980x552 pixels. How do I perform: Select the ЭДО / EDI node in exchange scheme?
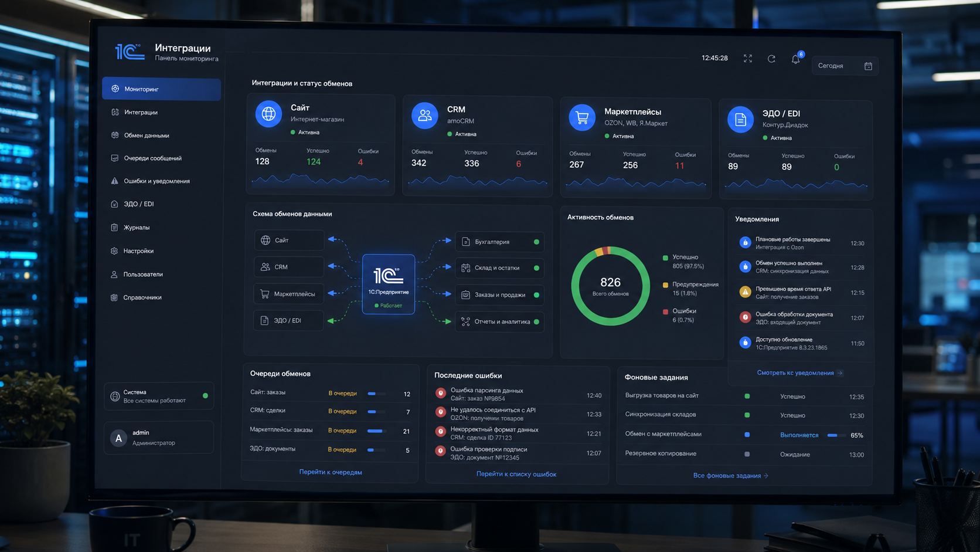tap(289, 321)
